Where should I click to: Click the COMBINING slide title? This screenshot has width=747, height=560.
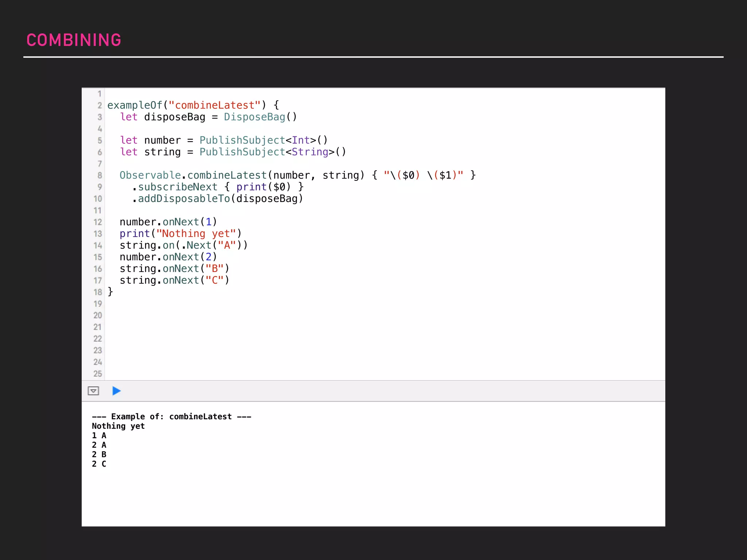point(74,40)
